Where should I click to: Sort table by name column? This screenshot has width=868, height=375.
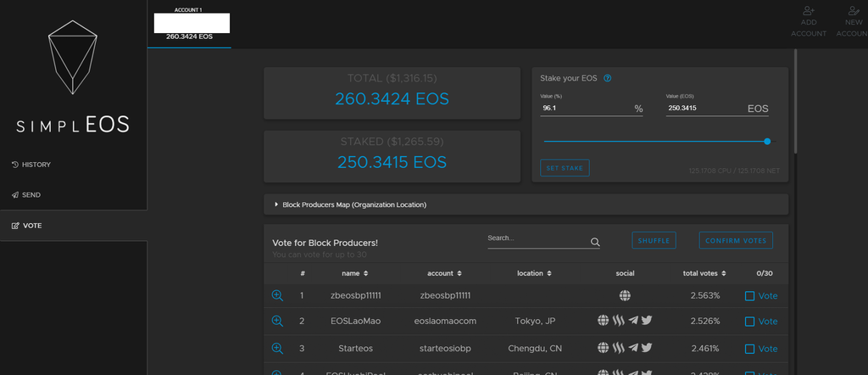tap(355, 273)
